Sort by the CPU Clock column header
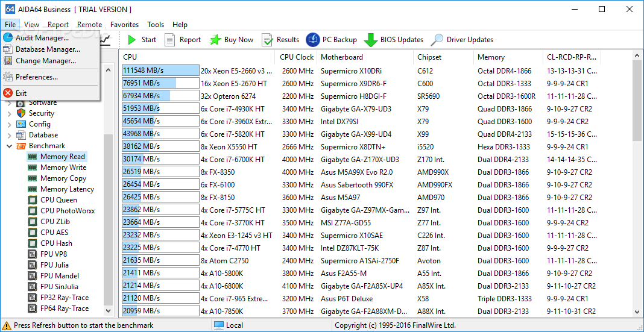The width and height of the screenshot is (644, 332). (296, 57)
